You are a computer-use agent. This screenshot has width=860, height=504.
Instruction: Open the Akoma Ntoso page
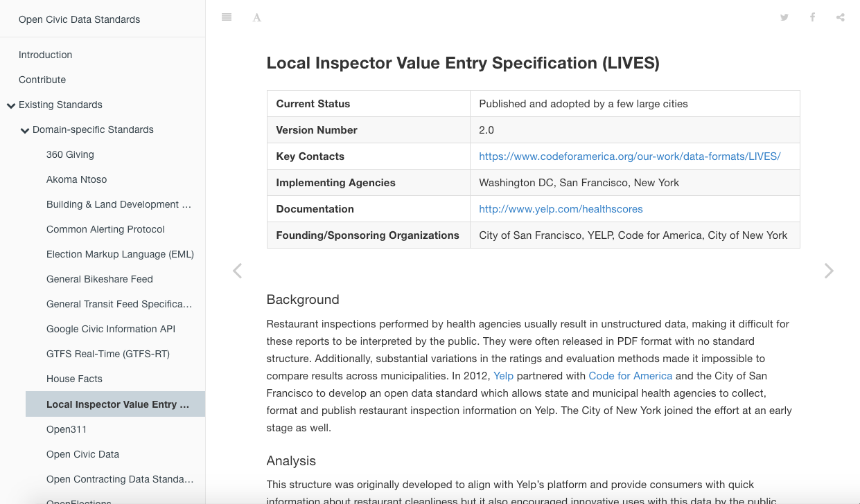click(76, 179)
